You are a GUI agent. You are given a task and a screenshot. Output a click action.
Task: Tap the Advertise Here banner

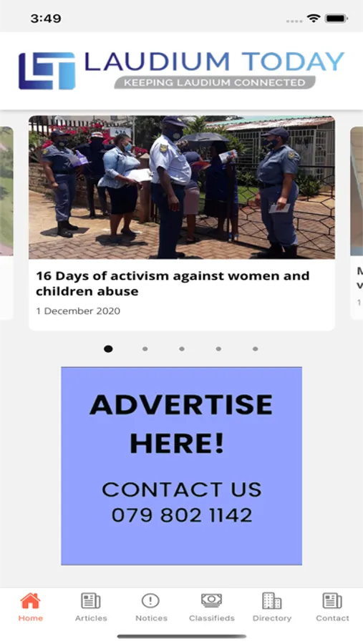[x=182, y=466]
